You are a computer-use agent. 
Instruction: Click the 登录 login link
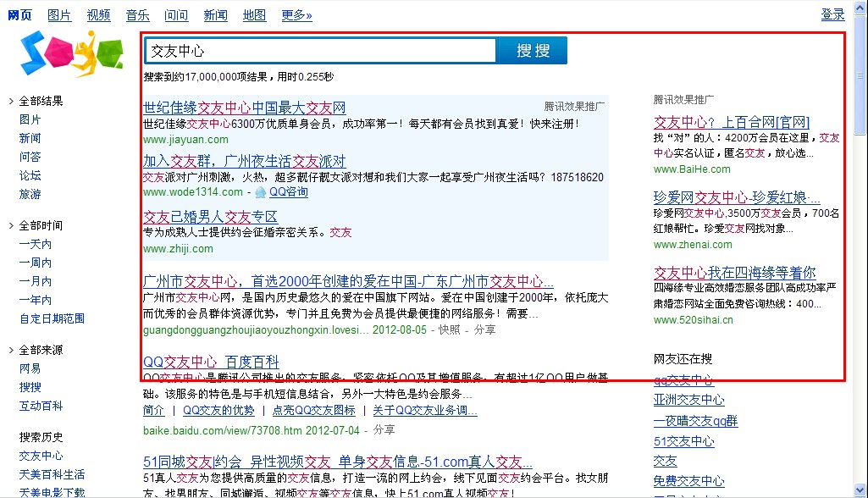click(833, 14)
